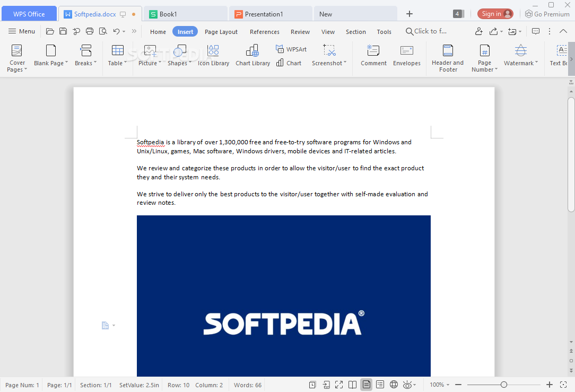Open the file folder icon in quick toolbar
The height and width of the screenshot is (392, 575).
pos(50,31)
